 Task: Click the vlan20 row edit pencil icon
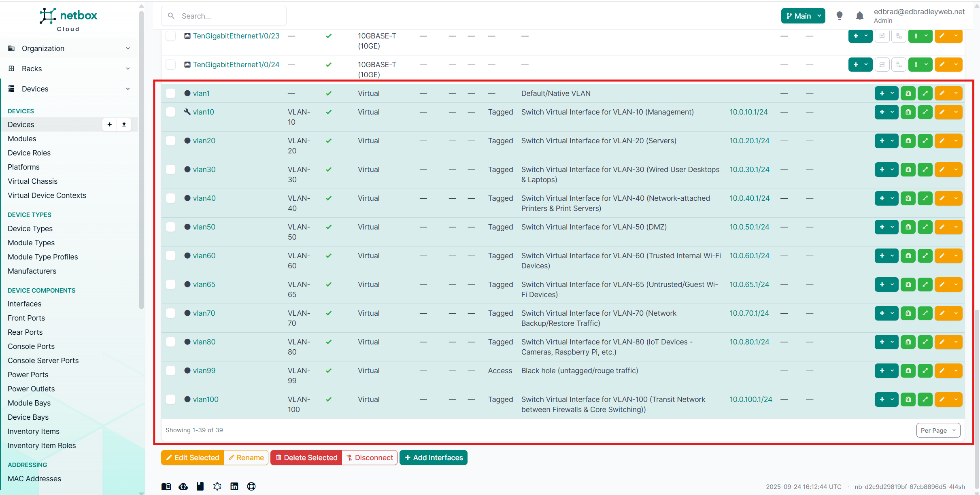(942, 141)
